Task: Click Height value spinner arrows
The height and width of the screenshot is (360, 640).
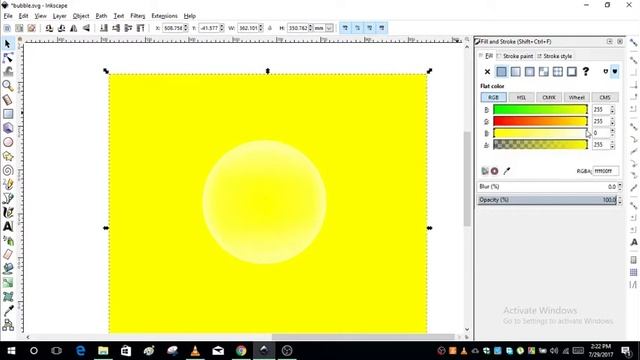Action: point(311,28)
